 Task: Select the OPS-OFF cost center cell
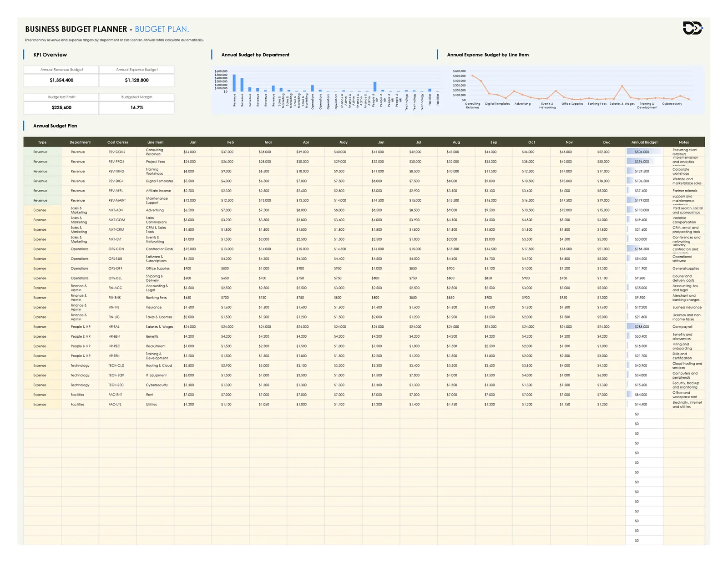[118, 269]
